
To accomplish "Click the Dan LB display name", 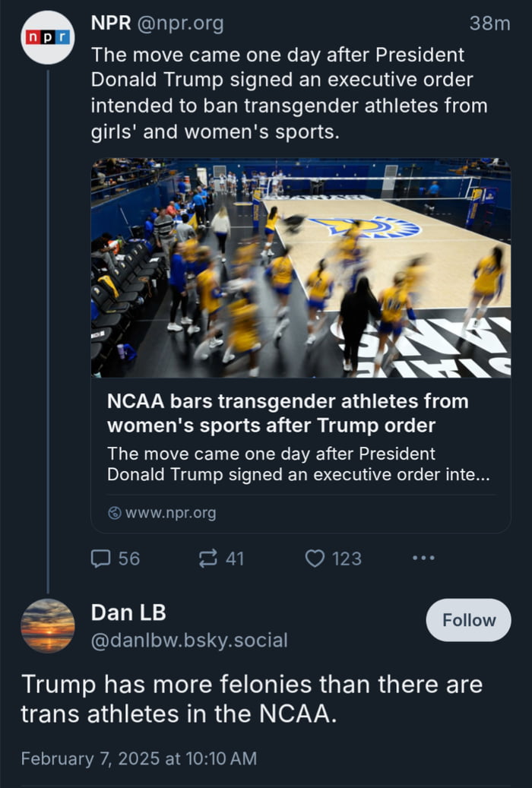I will [128, 612].
